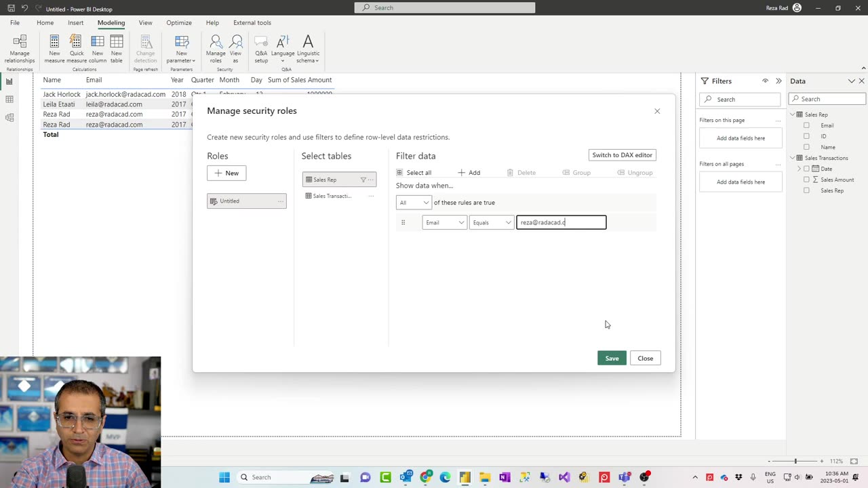Open Q&A setup

261,49
